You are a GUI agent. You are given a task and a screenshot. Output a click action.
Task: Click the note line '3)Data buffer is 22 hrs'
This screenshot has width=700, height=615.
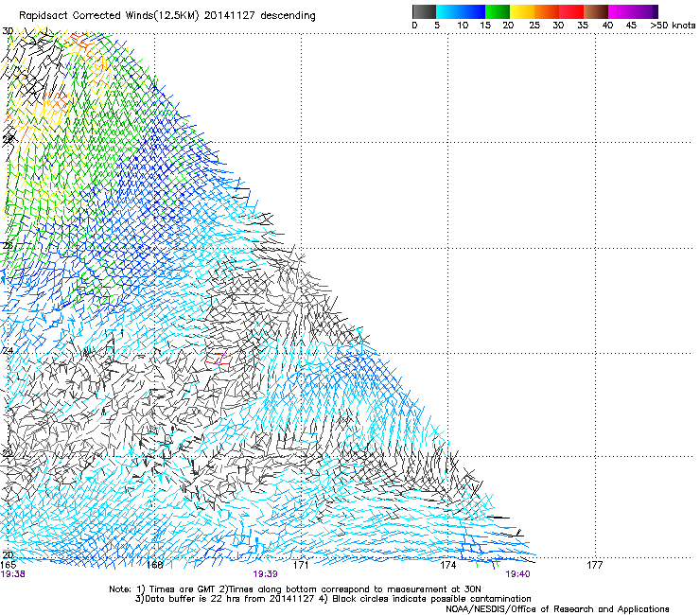[333, 599]
